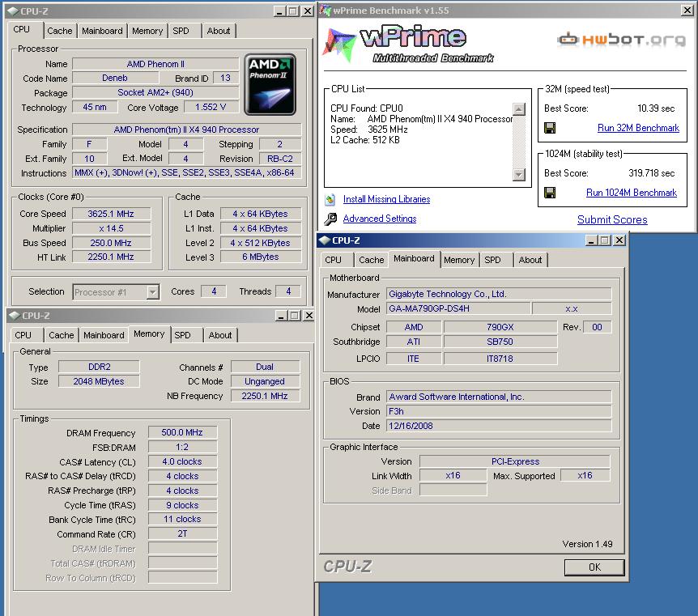Open the Advanced Settings link
Screen dimensions: 698x616
380,219
